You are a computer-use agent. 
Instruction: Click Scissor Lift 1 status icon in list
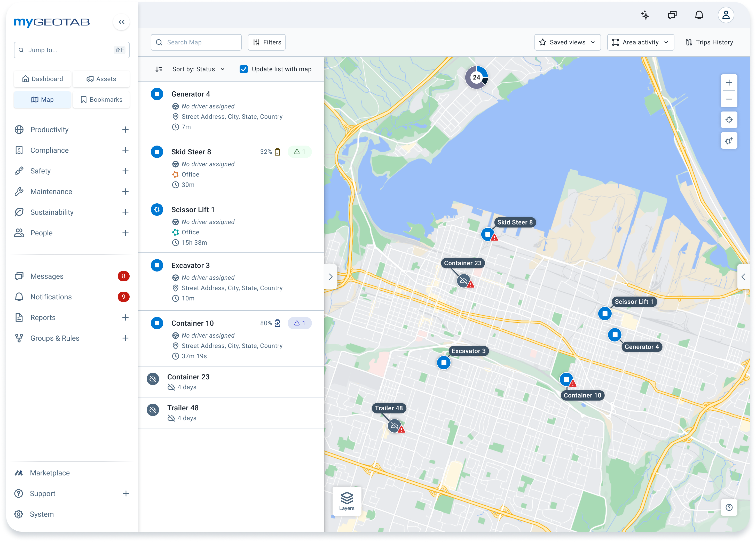(157, 210)
